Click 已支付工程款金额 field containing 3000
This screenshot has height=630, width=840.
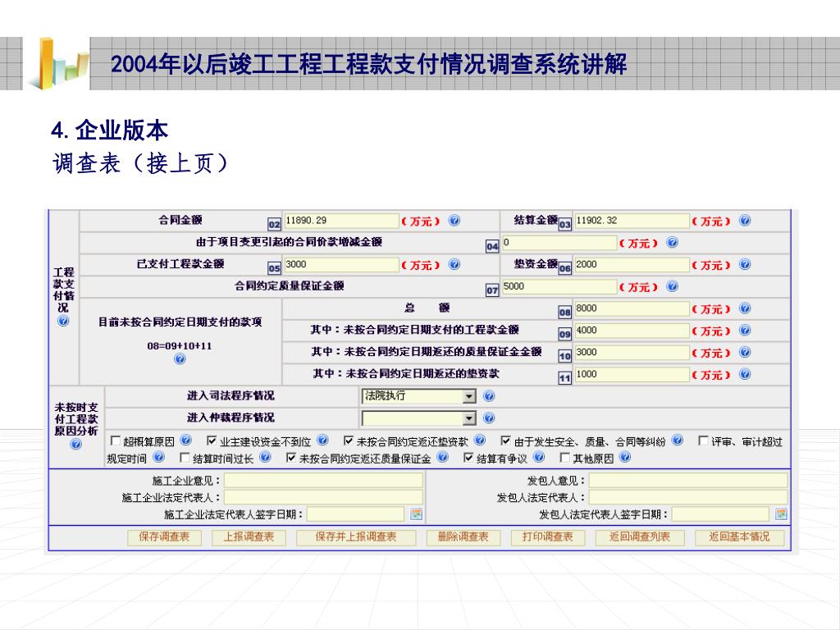[341, 265]
